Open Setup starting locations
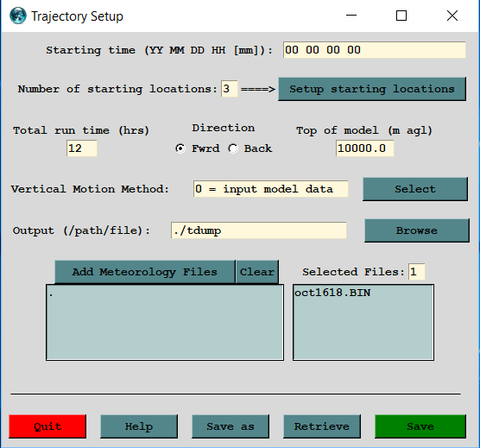 pyautogui.click(x=372, y=89)
